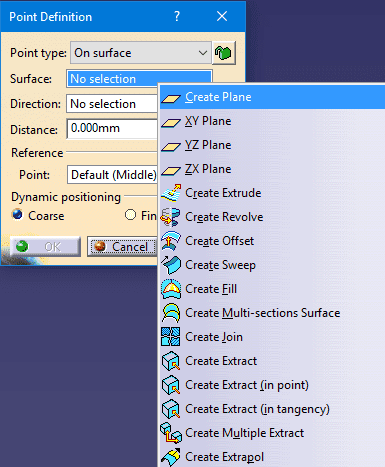This screenshot has height=467, width=385.
Task: Click the Surface selection field
Action: 139,79
